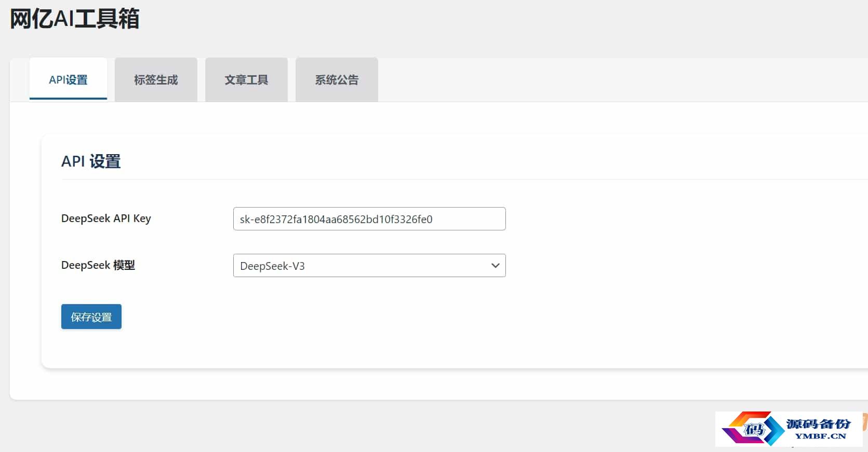Image resolution: width=868 pixels, height=452 pixels.
Task: Click the 网亿AI工具箱 page title
Action: [x=75, y=19]
